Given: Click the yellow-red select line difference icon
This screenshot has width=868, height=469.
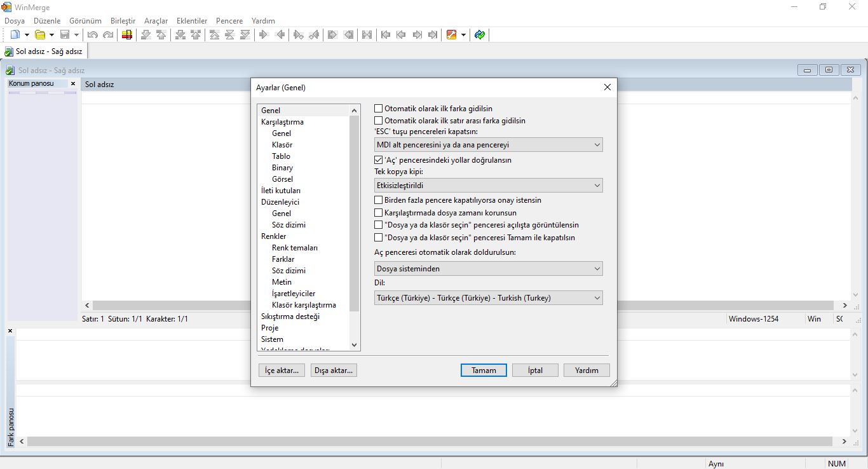Looking at the screenshot, I should (127, 35).
